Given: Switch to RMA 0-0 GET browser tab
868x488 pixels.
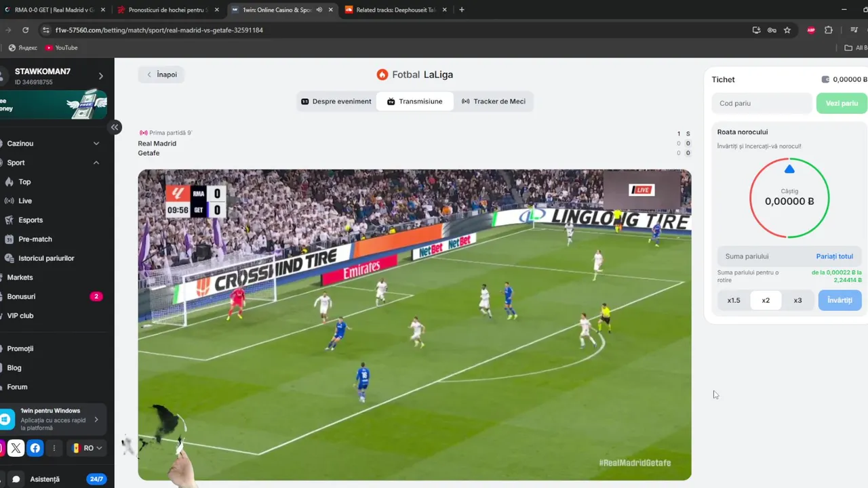Looking at the screenshot, I should (53, 10).
